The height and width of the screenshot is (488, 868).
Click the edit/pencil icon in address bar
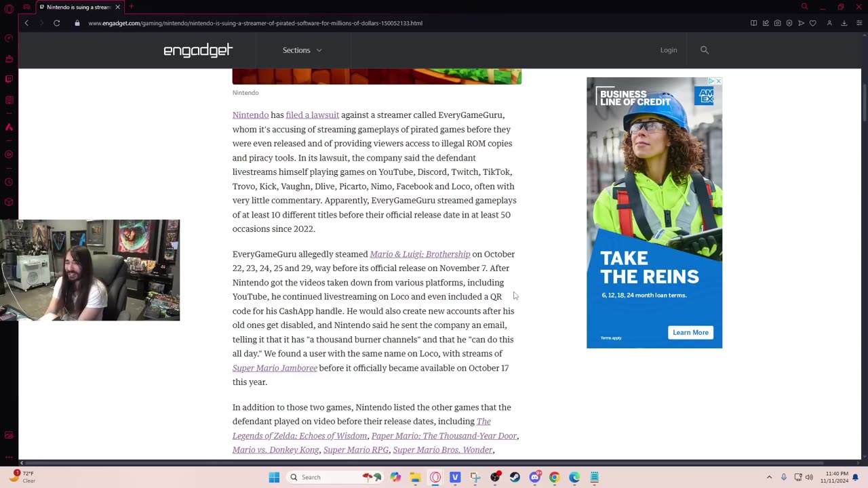point(766,23)
